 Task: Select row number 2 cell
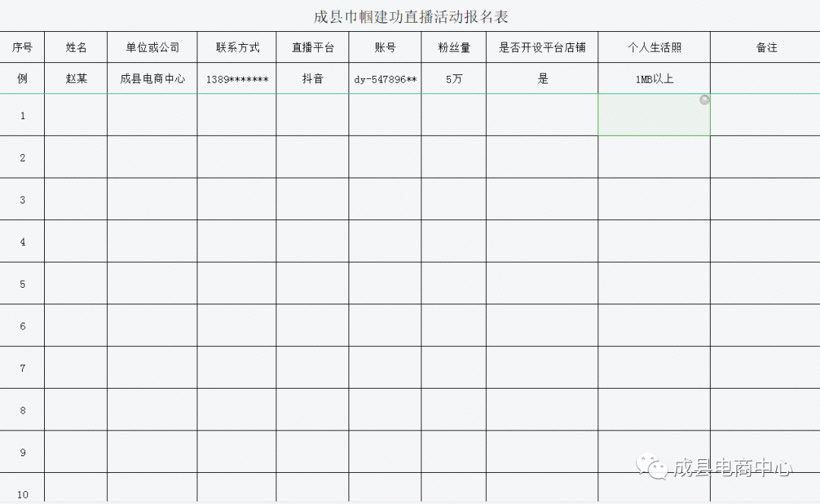click(22, 157)
